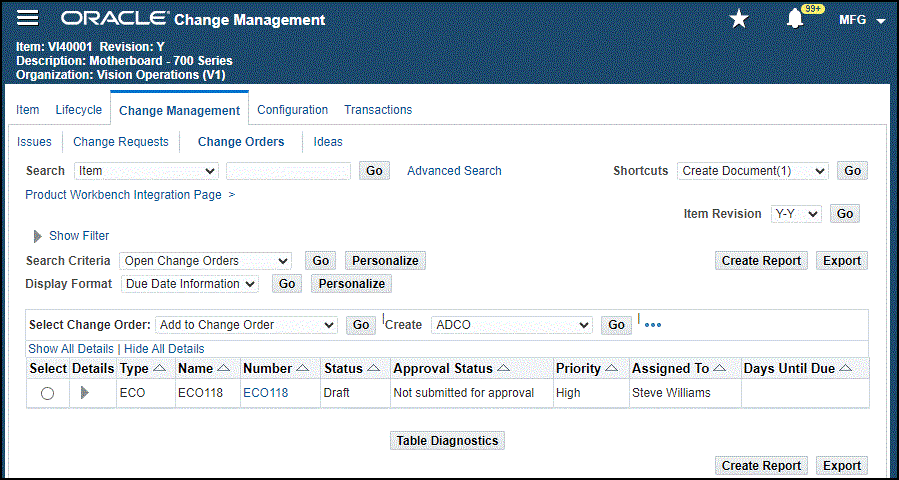Click the bottom Export button
899x480 pixels.
(x=842, y=466)
